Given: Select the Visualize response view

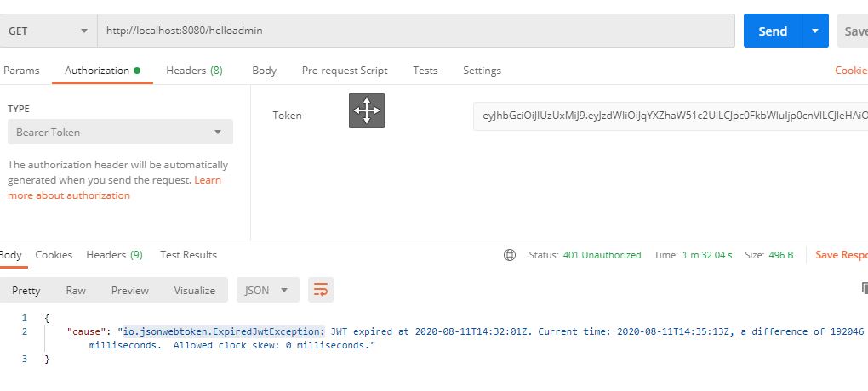Looking at the screenshot, I should click(194, 291).
